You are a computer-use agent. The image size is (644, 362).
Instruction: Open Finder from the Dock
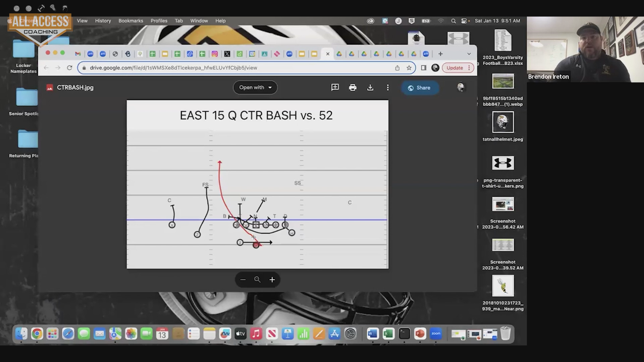21,334
